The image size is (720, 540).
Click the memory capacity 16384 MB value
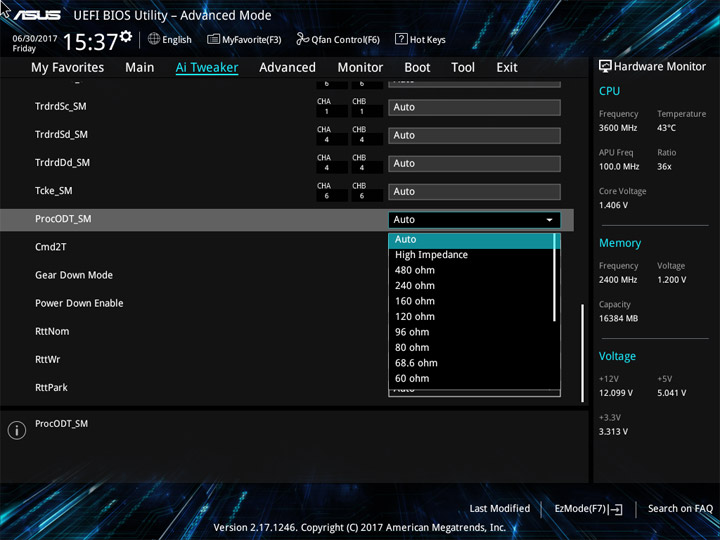618,318
